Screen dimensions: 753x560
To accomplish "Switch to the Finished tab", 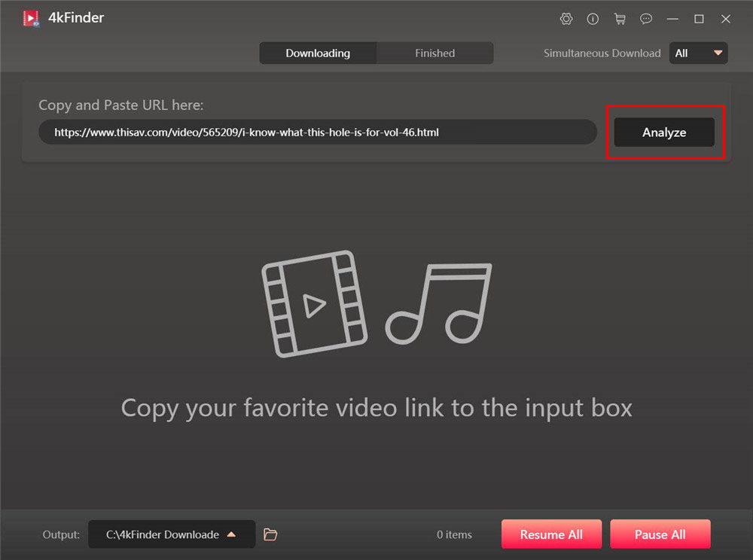I will click(x=435, y=53).
